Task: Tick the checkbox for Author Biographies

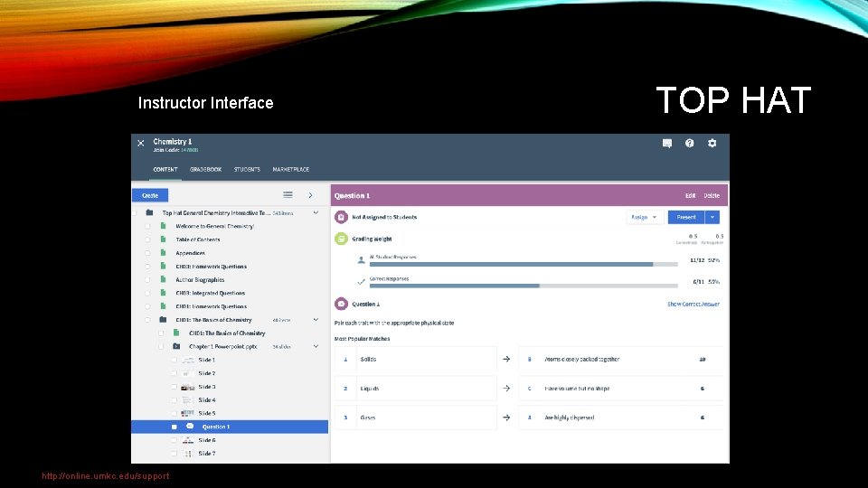Action: pos(147,280)
